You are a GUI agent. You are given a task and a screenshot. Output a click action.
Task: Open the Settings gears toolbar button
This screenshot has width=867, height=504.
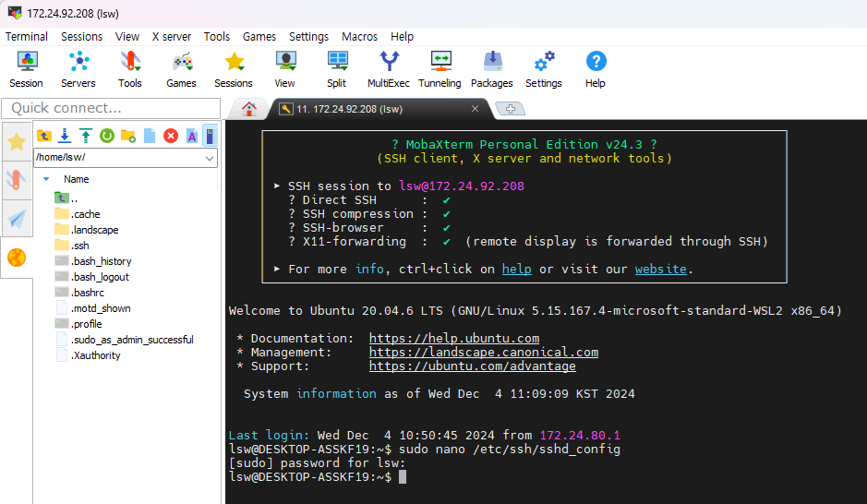[x=544, y=69]
